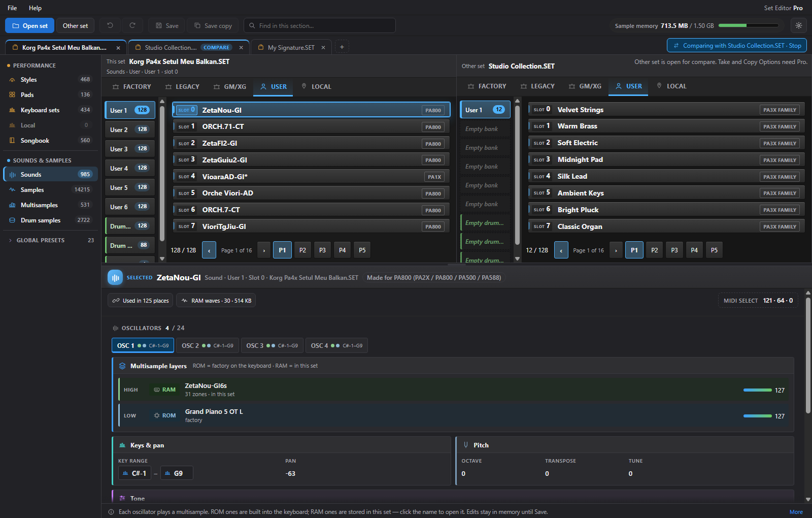Image resolution: width=812 pixels, height=518 pixels.
Task: Collapse Sounds & Samples group header
Action: [x=50, y=160]
